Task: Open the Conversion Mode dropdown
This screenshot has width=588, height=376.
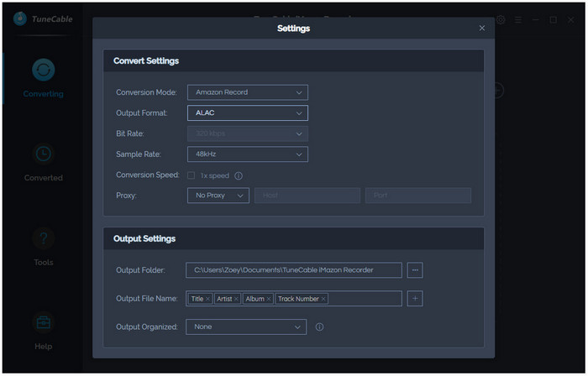Action: (248, 92)
